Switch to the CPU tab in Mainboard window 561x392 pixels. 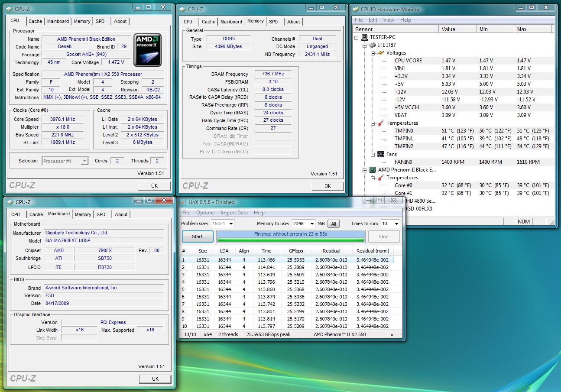point(16,214)
